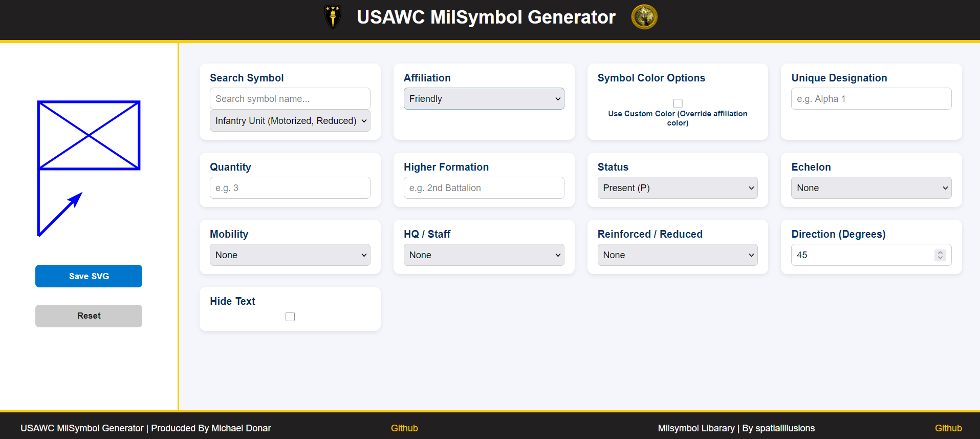Open the HQ / Staff dropdown
The height and width of the screenshot is (439, 980).
tap(483, 255)
